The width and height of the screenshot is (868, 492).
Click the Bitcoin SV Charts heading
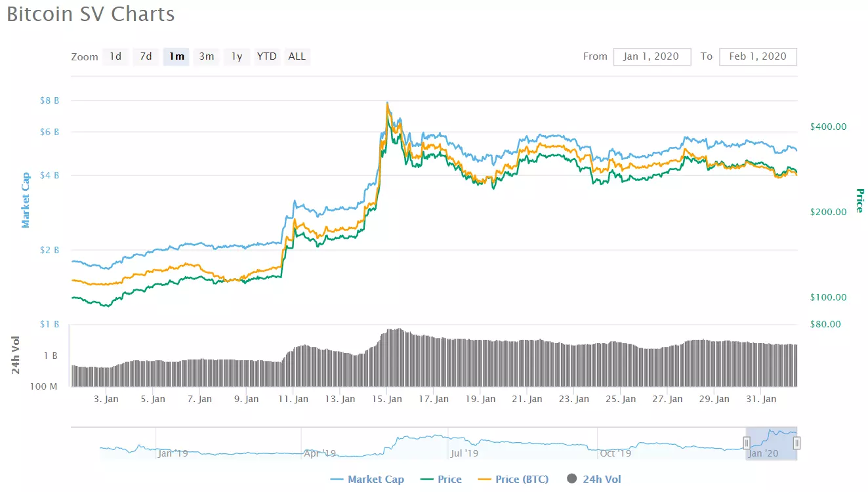click(91, 14)
